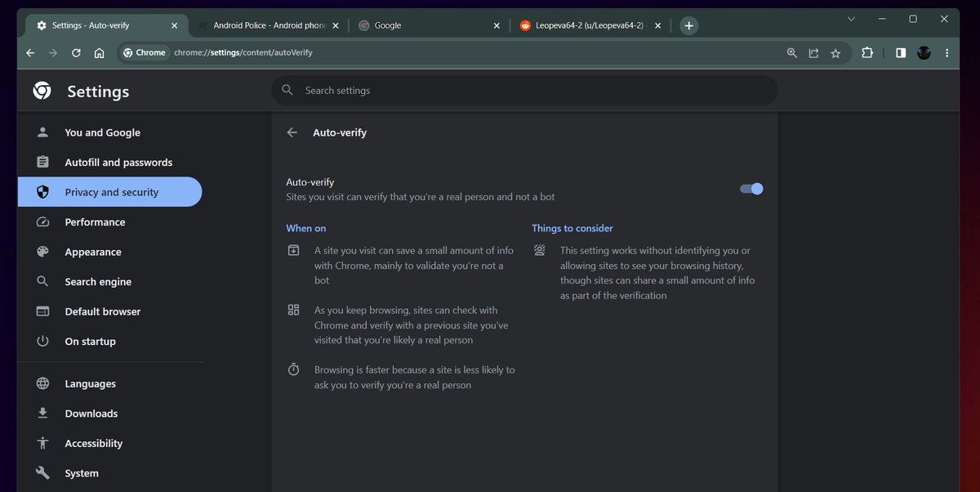Select On startup in the settings sidebar
The image size is (980, 492).
coord(91,341)
